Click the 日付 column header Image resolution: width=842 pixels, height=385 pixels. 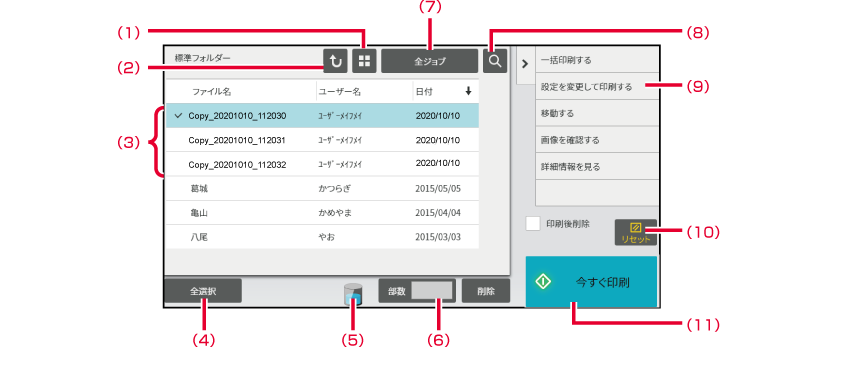pos(424,92)
